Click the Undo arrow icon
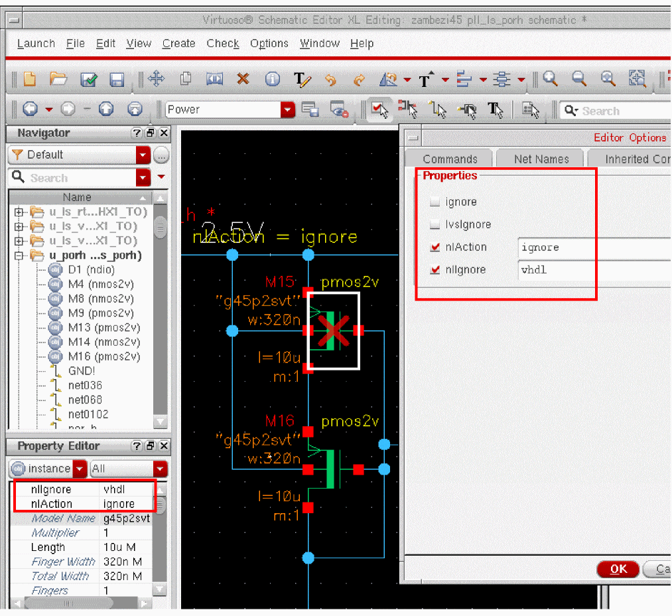 click(x=330, y=80)
